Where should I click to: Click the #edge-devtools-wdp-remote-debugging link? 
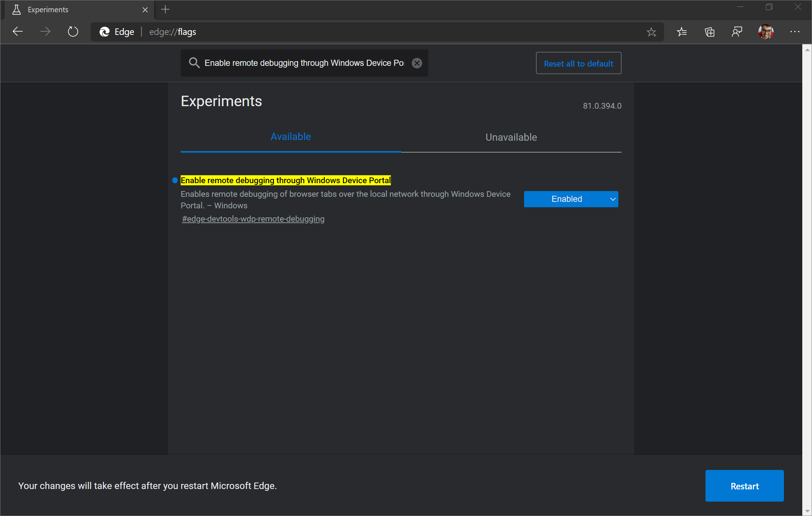253,218
